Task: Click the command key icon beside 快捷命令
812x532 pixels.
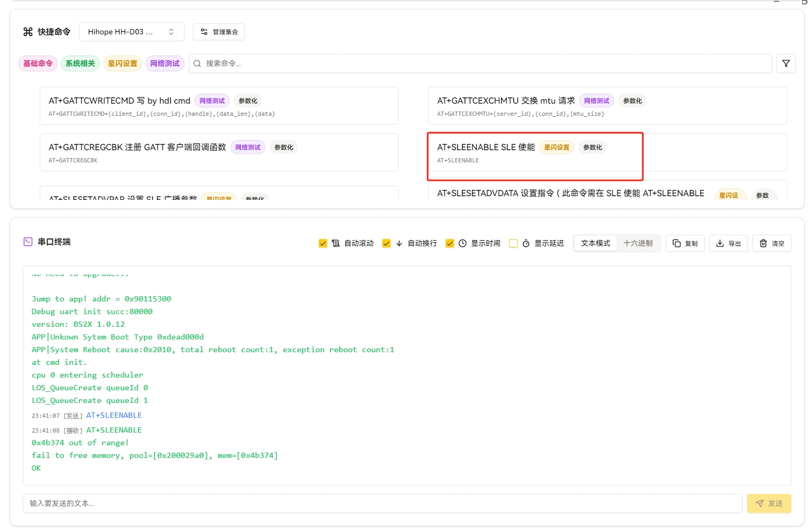Action: point(28,32)
